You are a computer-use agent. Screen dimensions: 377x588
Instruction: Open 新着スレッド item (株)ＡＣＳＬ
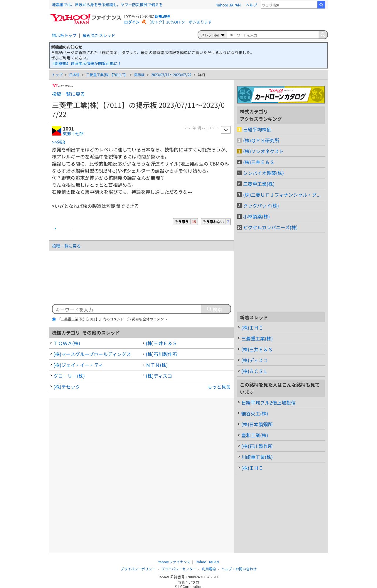tap(254, 371)
